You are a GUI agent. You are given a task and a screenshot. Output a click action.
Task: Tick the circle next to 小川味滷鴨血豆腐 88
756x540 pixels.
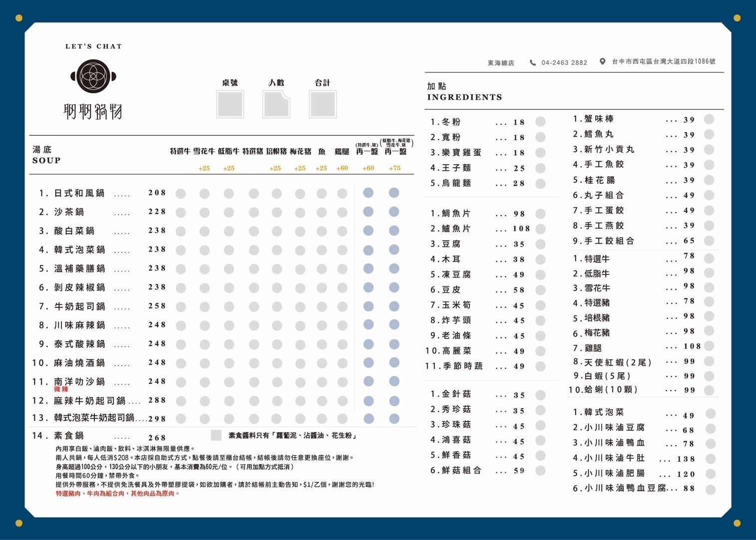click(x=711, y=490)
